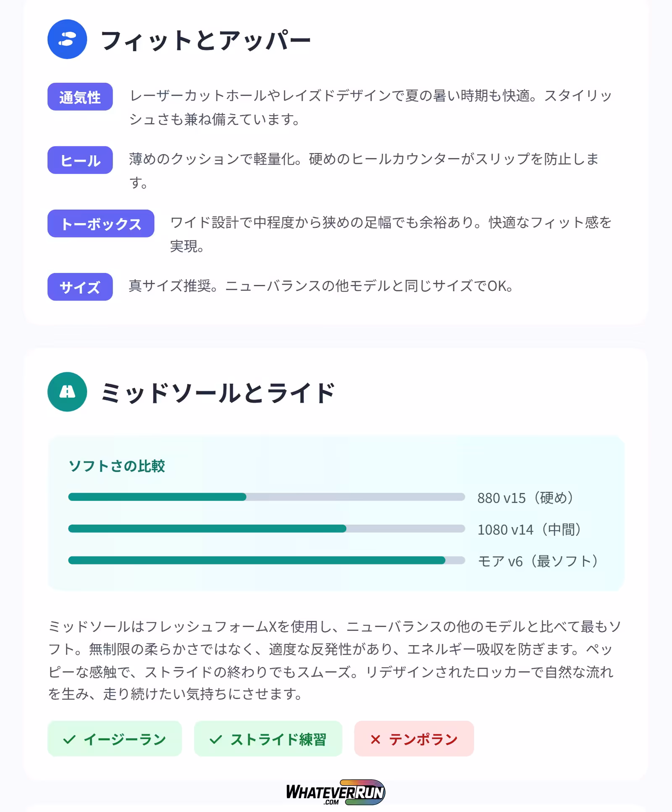The height and width of the screenshot is (812, 672).
Task: Click the 880 v15 softness bar
Action: click(x=266, y=497)
